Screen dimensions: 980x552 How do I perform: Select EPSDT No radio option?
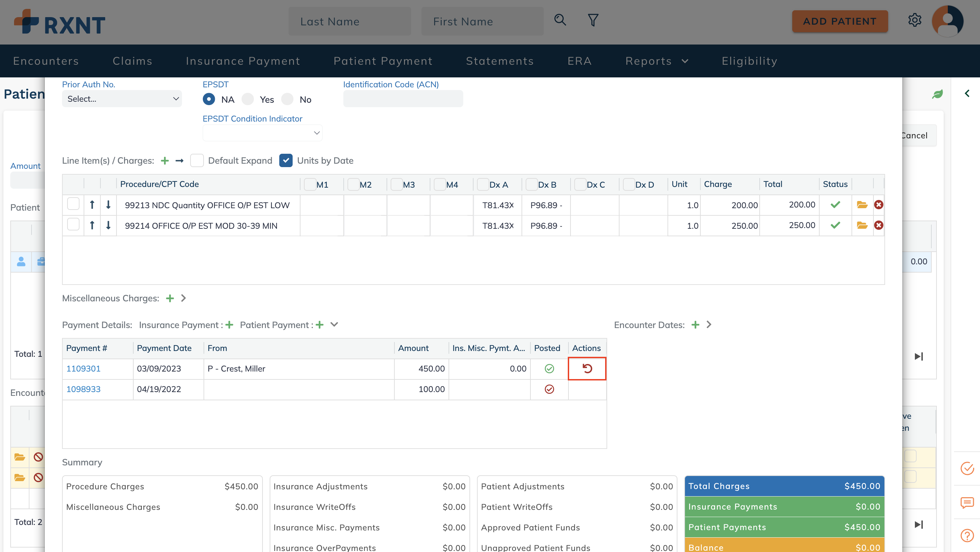point(287,99)
